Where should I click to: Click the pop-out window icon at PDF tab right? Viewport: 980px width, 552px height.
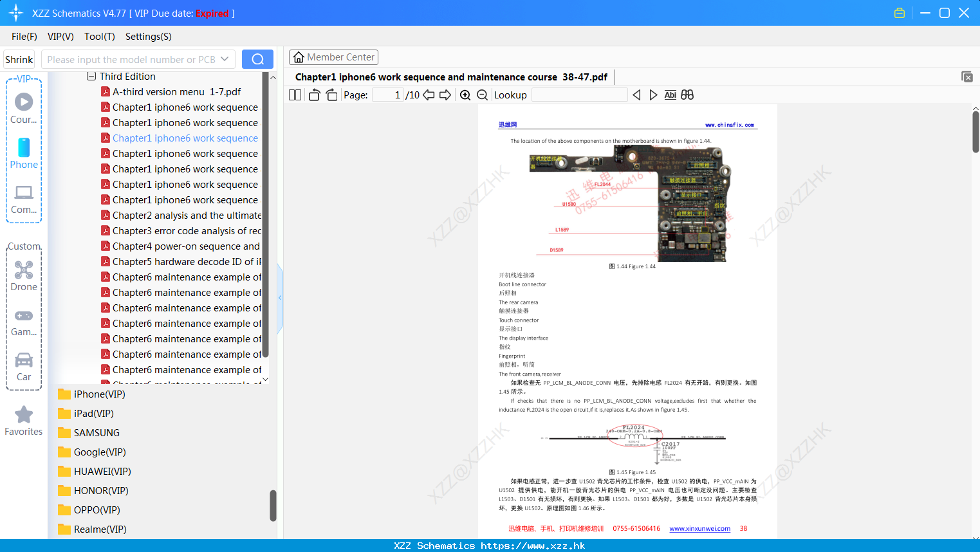pyautogui.click(x=967, y=77)
